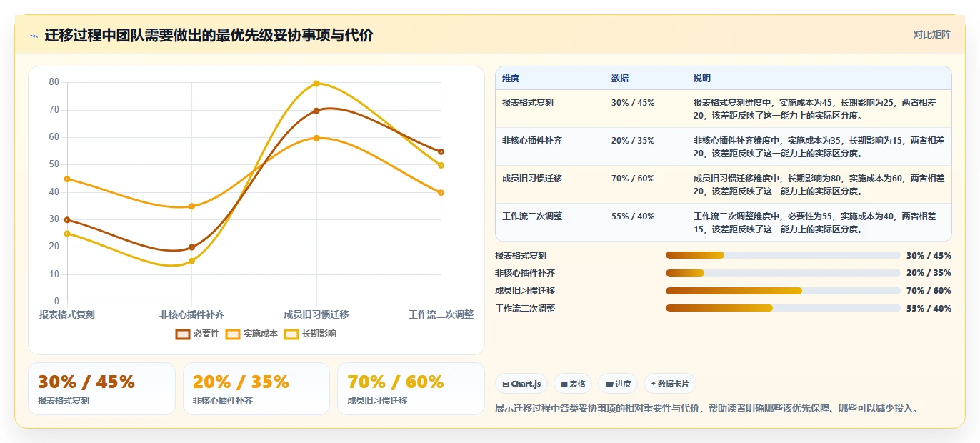Toggle the 必要性 legend swatch
Image resolution: width=980 pixels, height=443 pixels.
[183, 334]
